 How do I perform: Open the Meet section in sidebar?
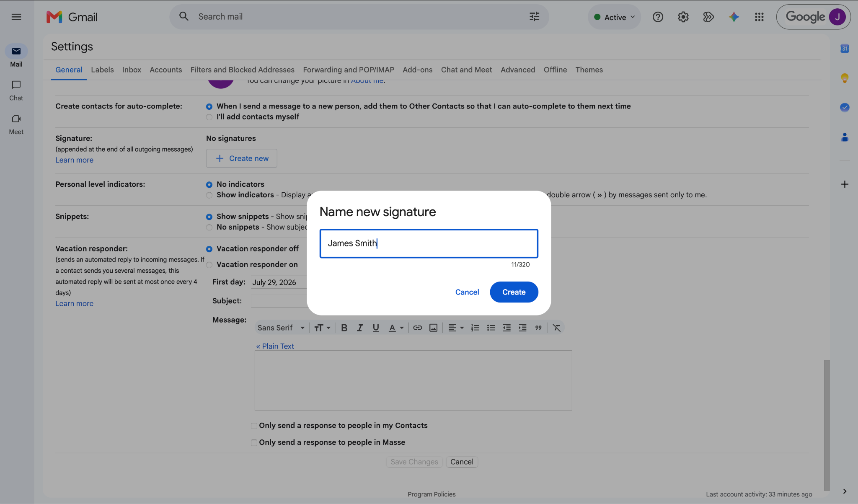click(16, 124)
